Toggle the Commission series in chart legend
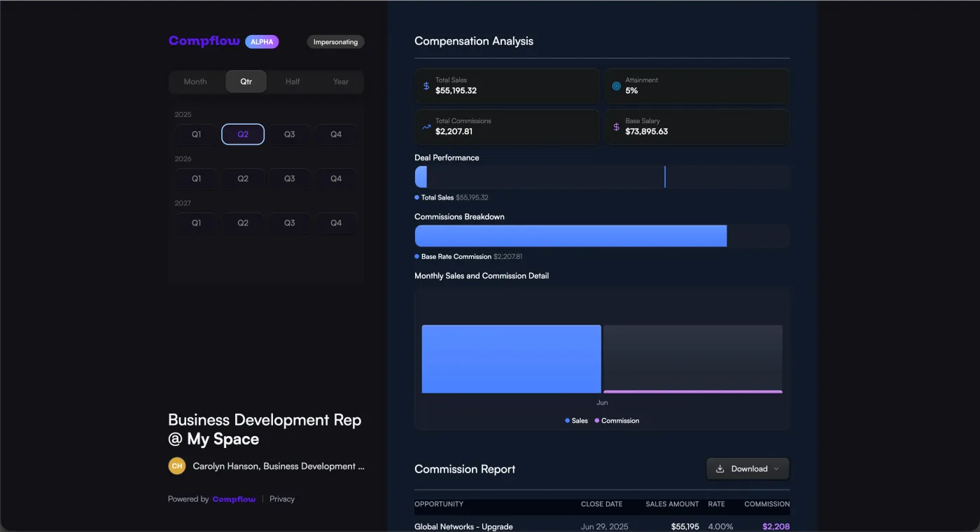Screen dimensions: 980x532 point(617,421)
